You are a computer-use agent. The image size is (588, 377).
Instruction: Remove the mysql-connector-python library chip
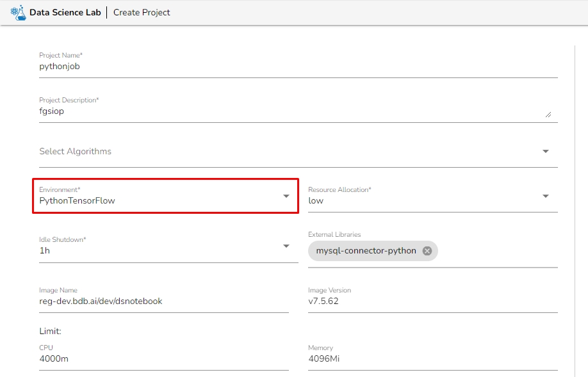click(427, 251)
